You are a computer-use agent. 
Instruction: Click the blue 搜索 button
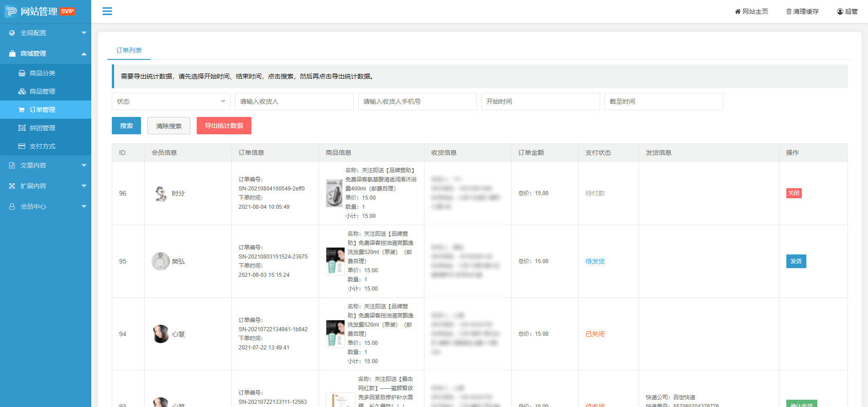pos(126,126)
